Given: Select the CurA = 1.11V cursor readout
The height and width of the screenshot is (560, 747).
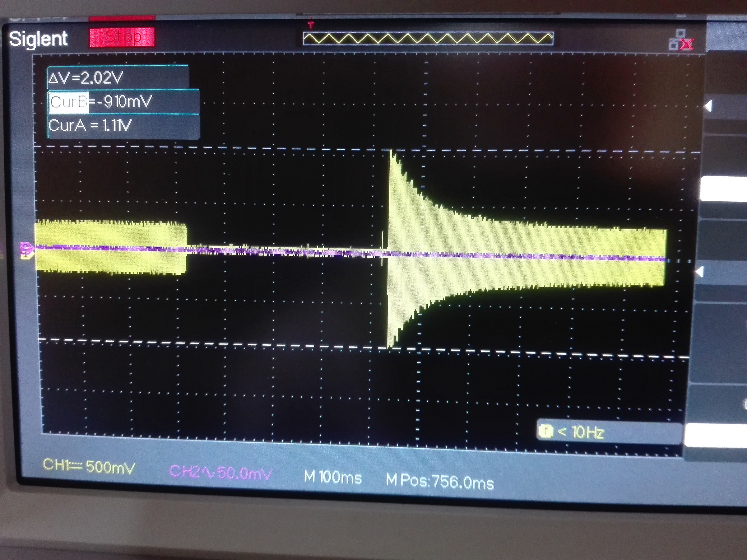Looking at the screenshot, I should (x=91, y=126).
